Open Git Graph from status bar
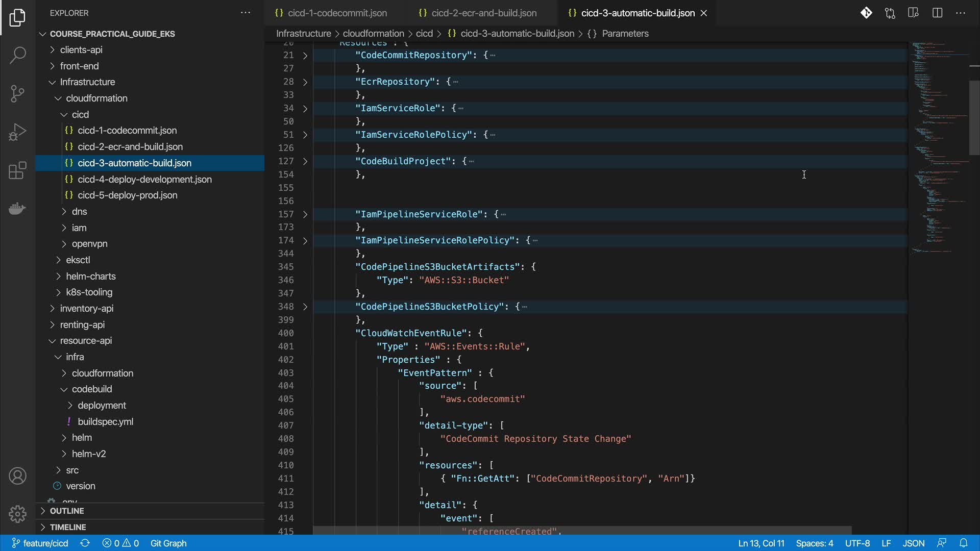This screenshot has height=551, width=980. pos(168,543)
